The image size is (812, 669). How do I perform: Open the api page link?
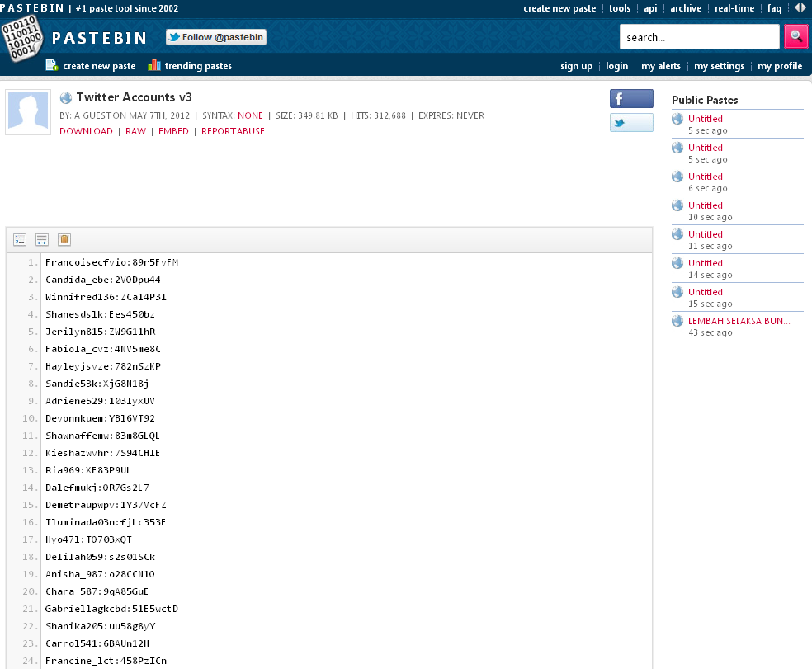coord(650,8)
